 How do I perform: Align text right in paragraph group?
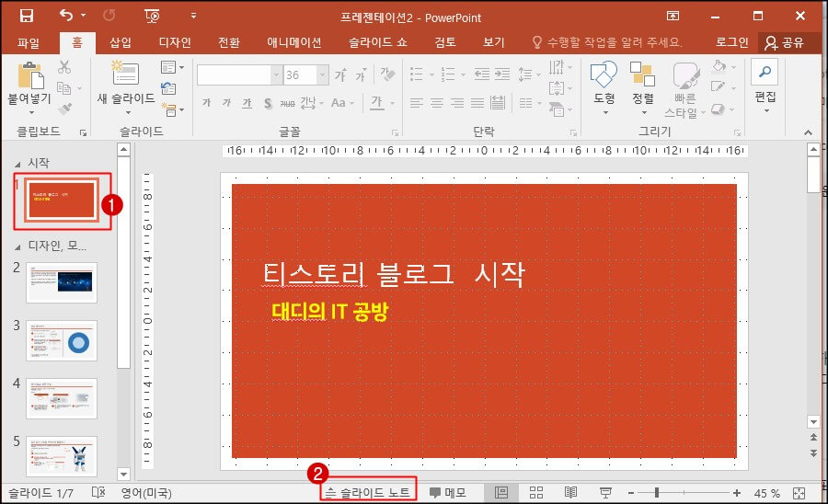(x=456, y=102)
